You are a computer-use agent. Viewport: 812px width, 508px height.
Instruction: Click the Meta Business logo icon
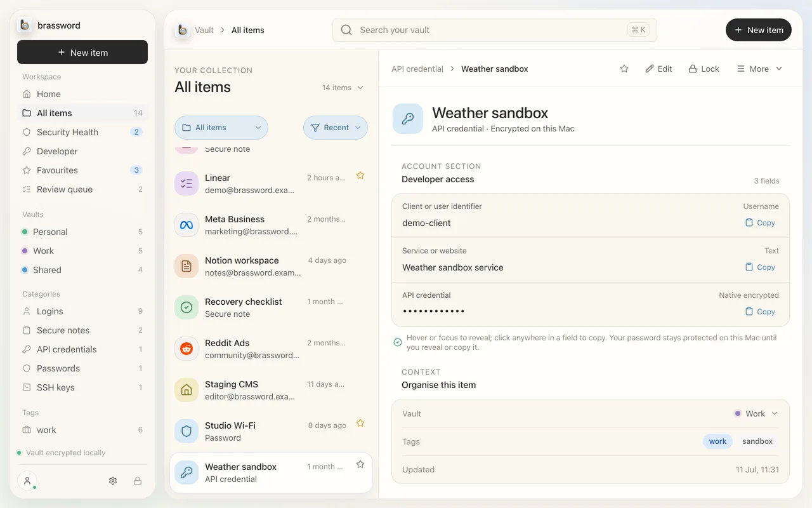point(187,225)
